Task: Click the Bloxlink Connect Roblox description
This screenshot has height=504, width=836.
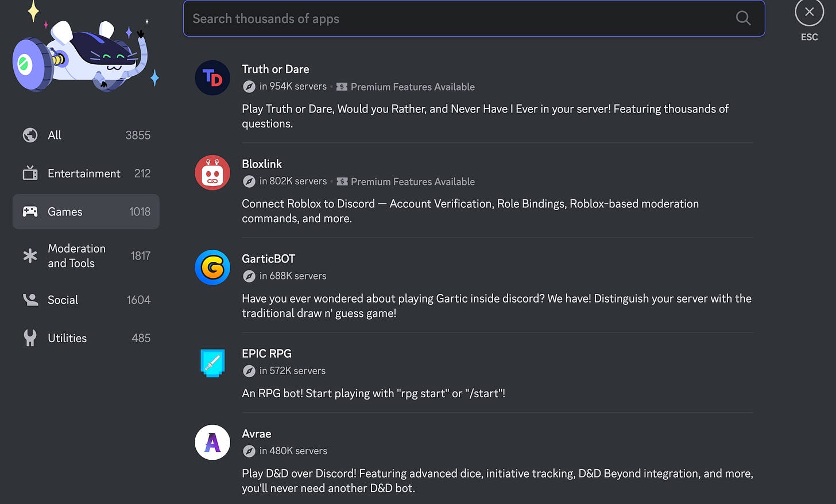Action: click(x=470, y=211)
